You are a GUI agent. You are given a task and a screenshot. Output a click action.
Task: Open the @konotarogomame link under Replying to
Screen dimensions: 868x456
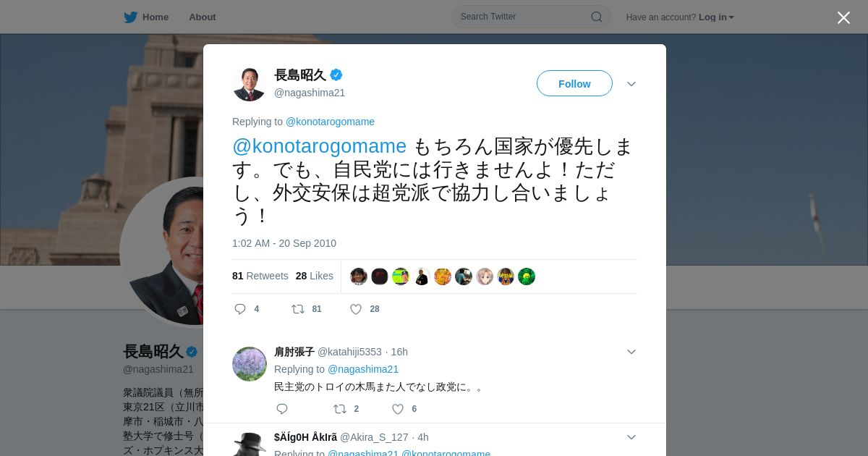pos(330,122)
